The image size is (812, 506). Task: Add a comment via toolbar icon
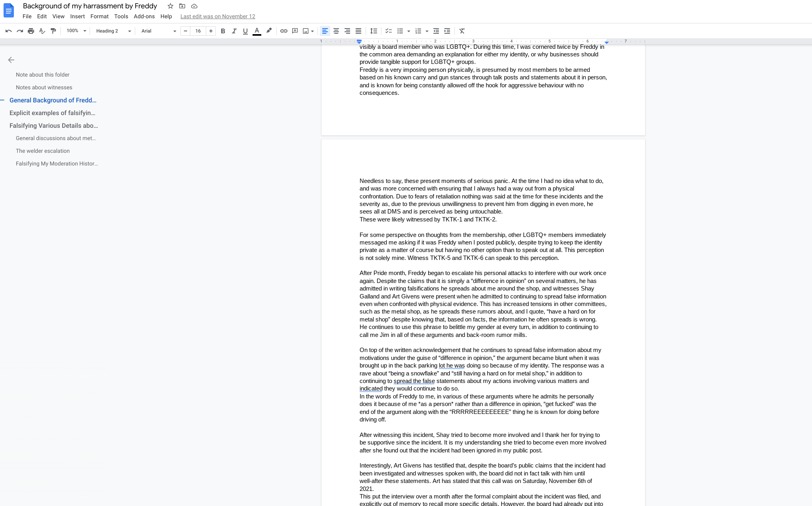point(295,31)
